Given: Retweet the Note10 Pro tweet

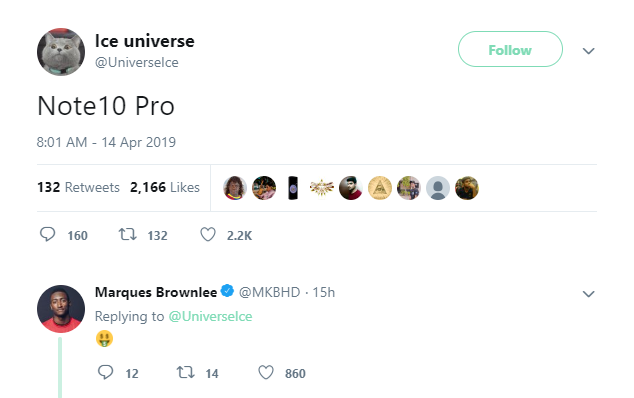Looking at the screenshot, I should [x=127, y=234].
